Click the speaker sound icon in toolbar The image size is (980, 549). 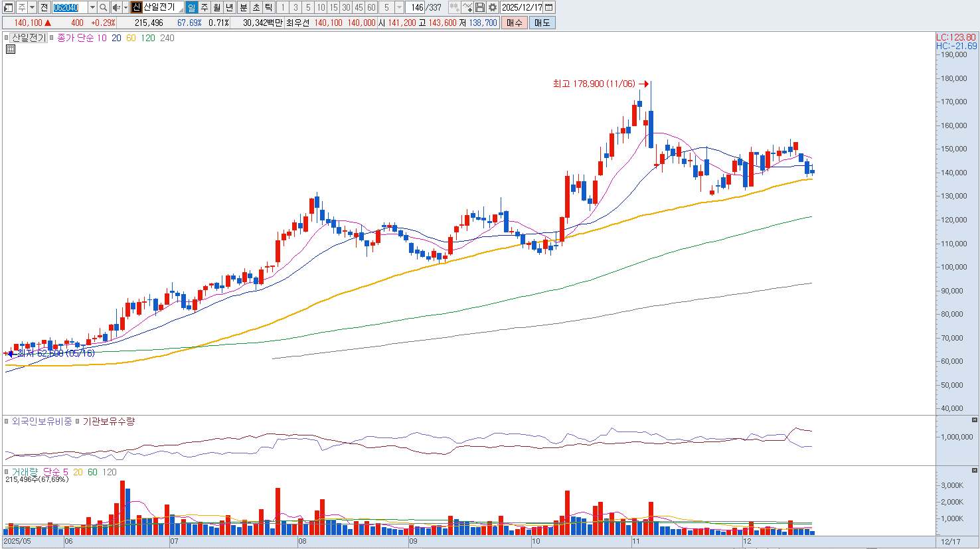[x=116, y=7]
